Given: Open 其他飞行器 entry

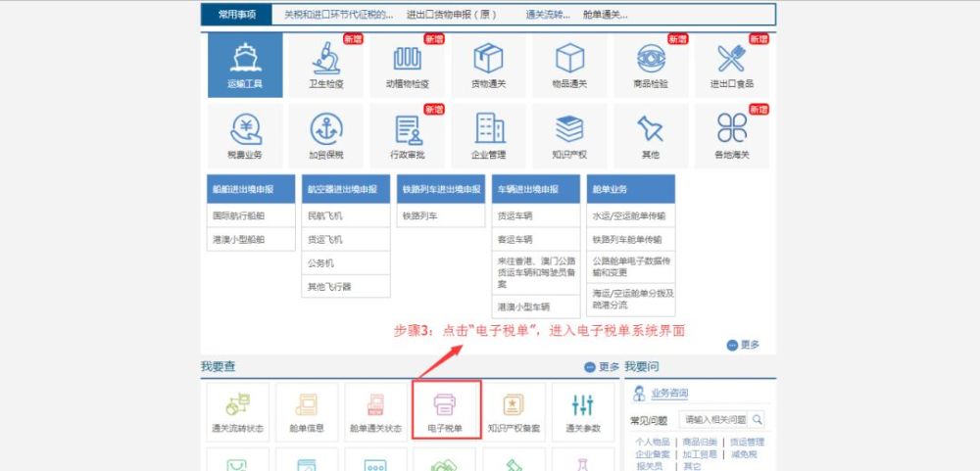Looking at the screenshot, I should (346, 287).
